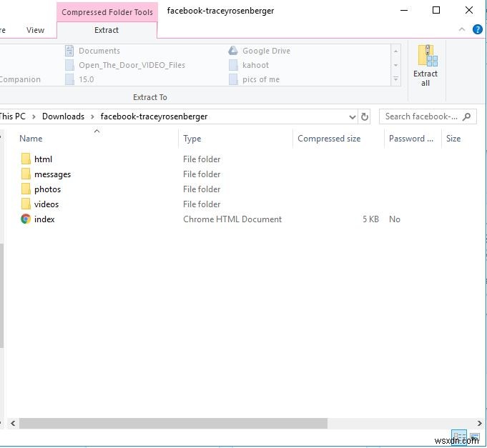Click the search magnifier icon

[466, 116]
